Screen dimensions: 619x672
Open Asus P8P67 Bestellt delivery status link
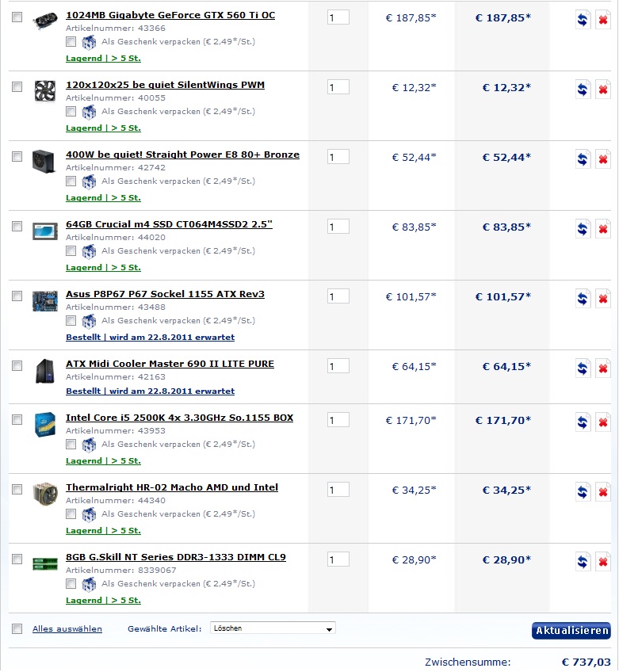coord(150,338)
